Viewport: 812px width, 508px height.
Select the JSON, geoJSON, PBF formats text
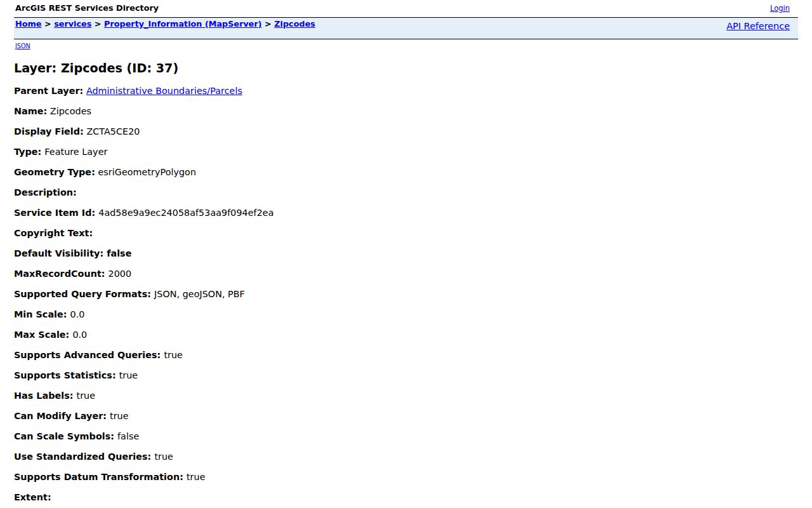pyautogui.click(x=199, y=294)
